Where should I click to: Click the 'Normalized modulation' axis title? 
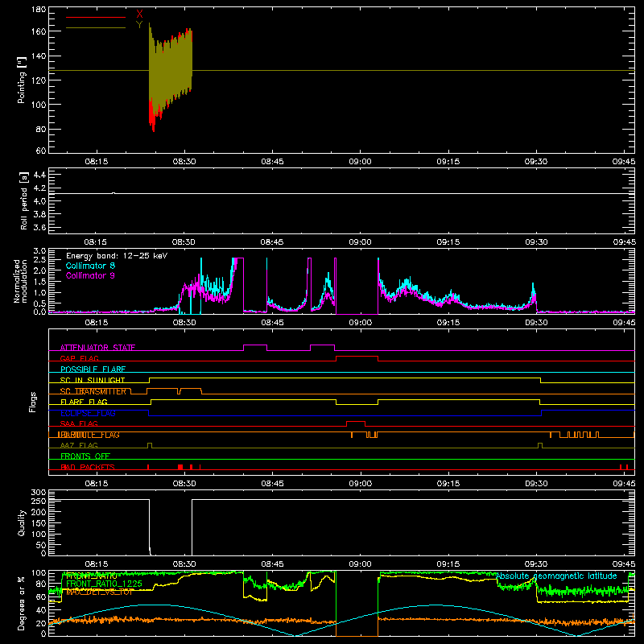click(x=19, y=281)
